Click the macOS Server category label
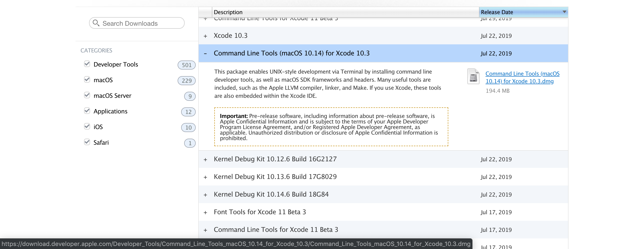The width and height of the screenshot is (644, 249). (x=112, y=96)
